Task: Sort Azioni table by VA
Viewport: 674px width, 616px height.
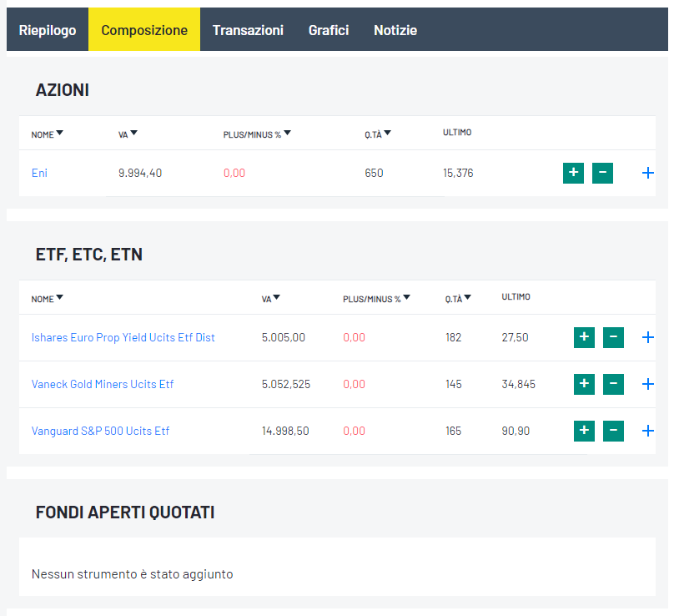Action: (x=128, y=134)
